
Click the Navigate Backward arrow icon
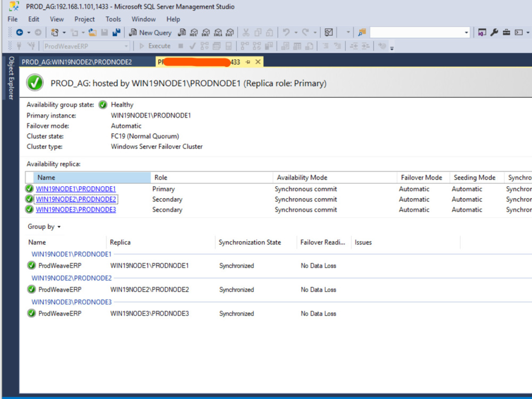pyautogui.click(x=19, y=32)
